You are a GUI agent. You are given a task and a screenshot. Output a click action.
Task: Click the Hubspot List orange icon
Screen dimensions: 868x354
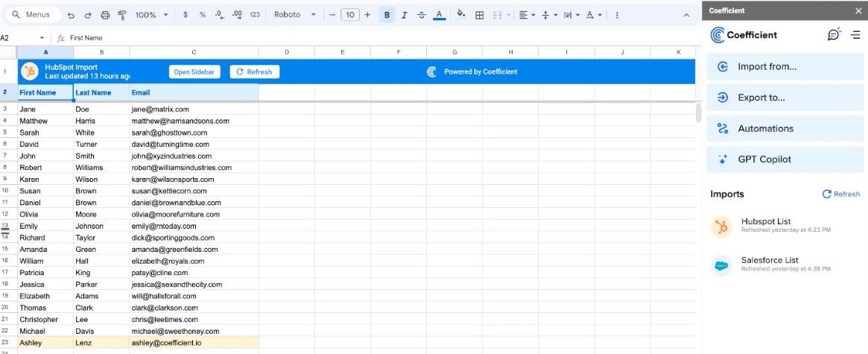(x=721, y=227)
